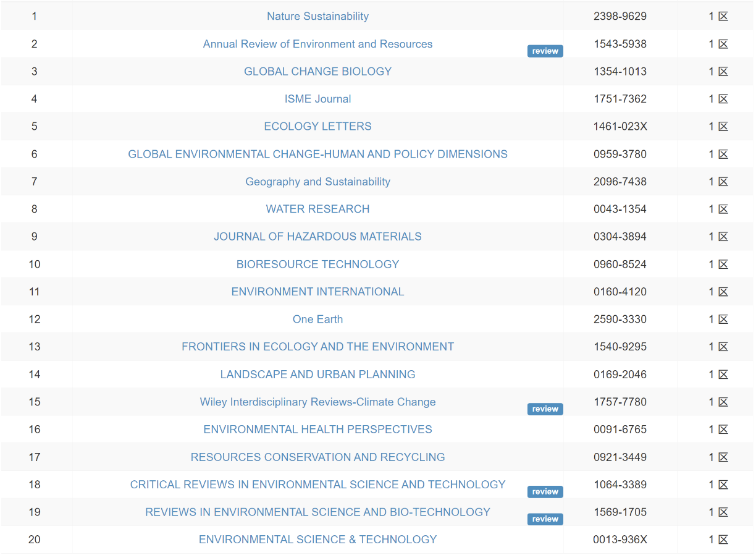Click the BIORESOURCE TECHNOLOGY journal link
The height and width of the screenshot is (555, 756).
pos(317,264)
